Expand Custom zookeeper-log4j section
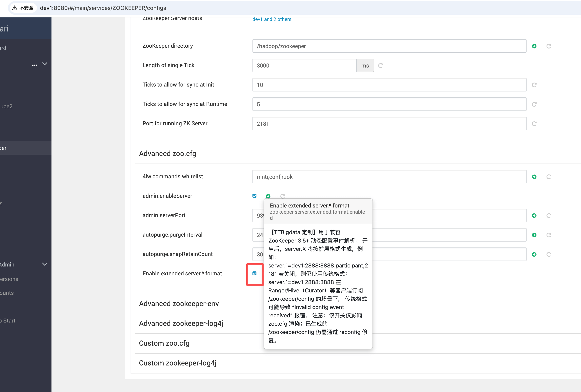The image size is (581, 392). (177, 363)
